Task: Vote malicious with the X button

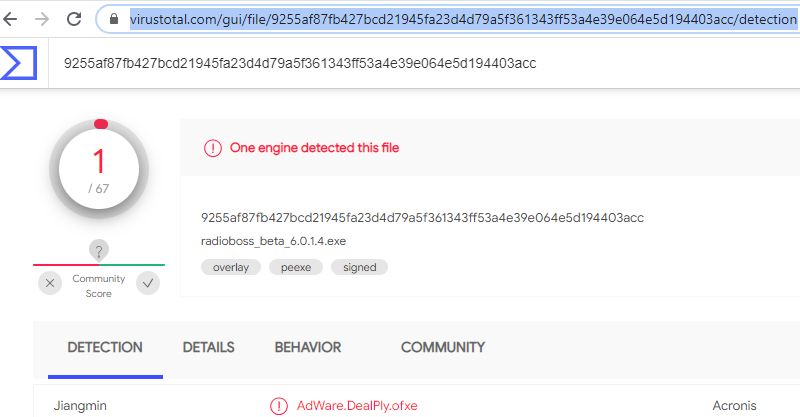Action: coord(50,283)
